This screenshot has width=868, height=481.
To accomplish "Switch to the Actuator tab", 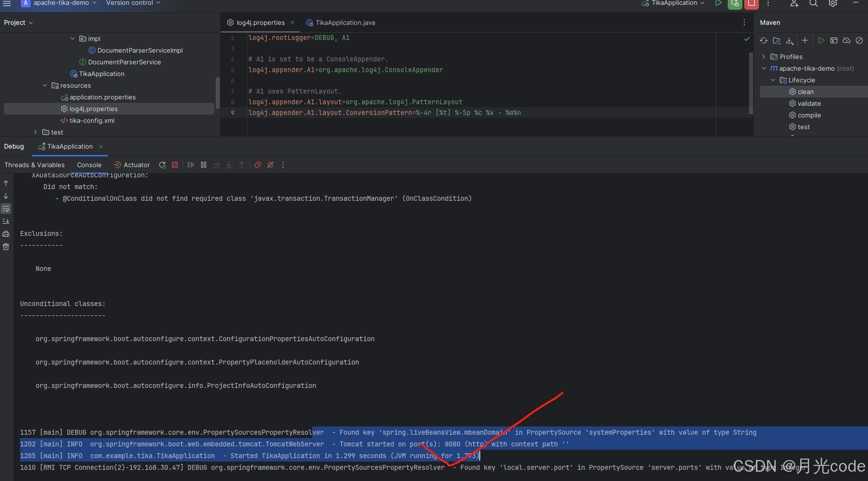I will pos(132,165).
